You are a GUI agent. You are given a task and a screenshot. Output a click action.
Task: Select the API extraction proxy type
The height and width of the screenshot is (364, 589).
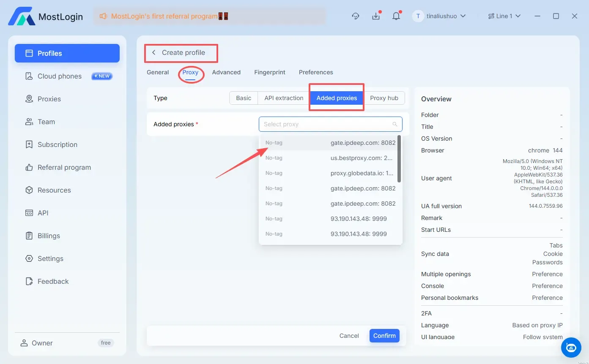tap(284, 98)
